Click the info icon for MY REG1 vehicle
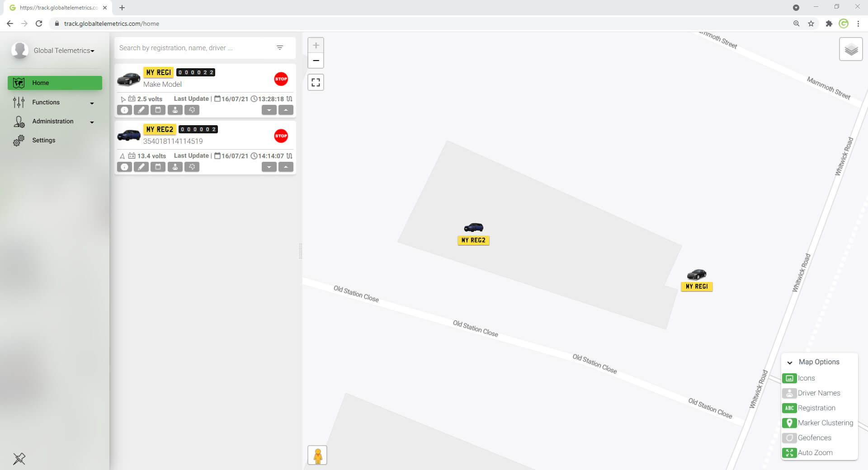 [x=124, y=110]
